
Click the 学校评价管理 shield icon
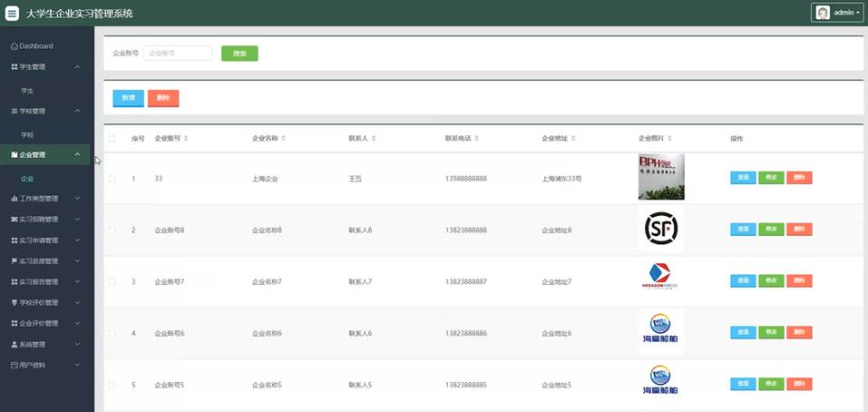(x=15, y=303)
